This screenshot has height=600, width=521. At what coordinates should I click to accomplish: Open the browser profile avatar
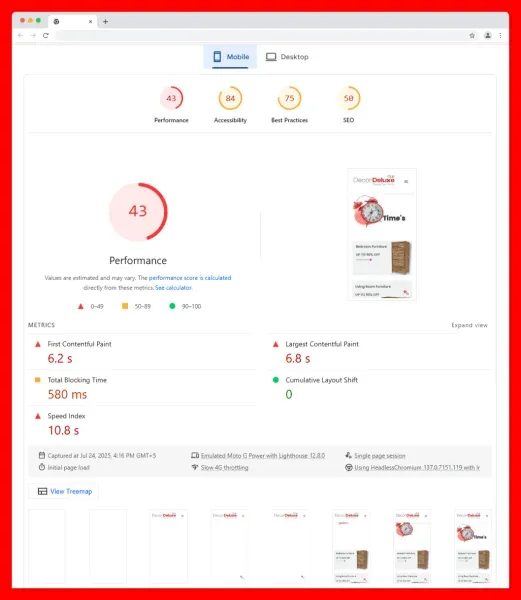488,35
